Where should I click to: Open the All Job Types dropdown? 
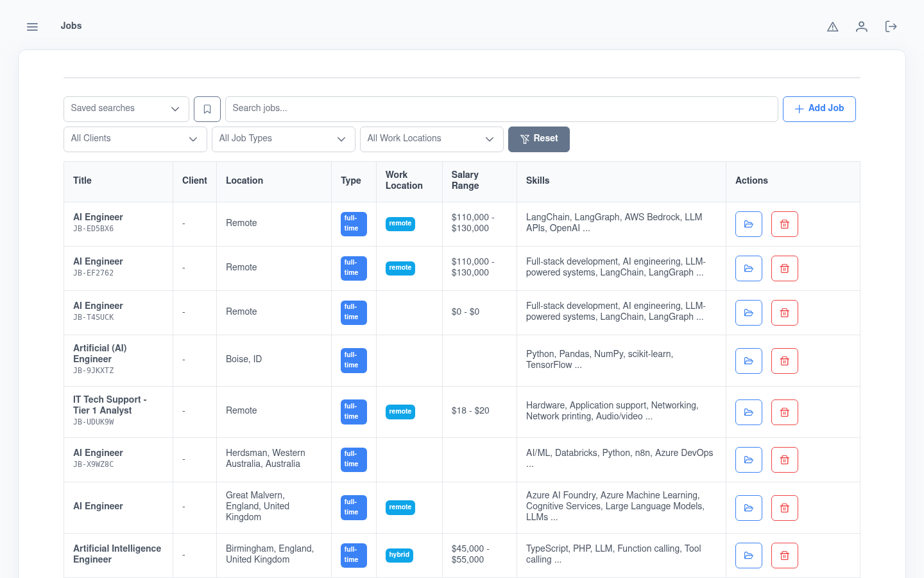click(284, 139)
